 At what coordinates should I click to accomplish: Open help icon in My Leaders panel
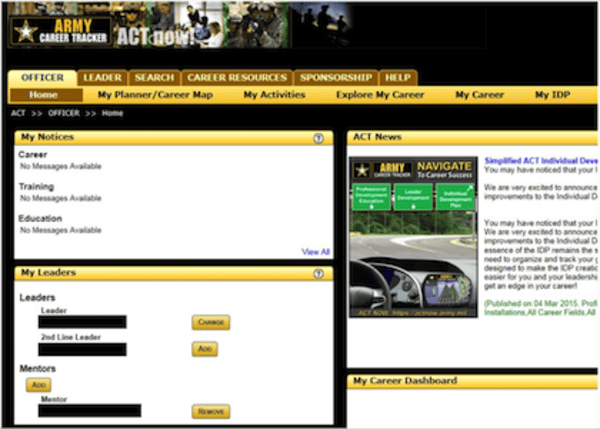318,274
